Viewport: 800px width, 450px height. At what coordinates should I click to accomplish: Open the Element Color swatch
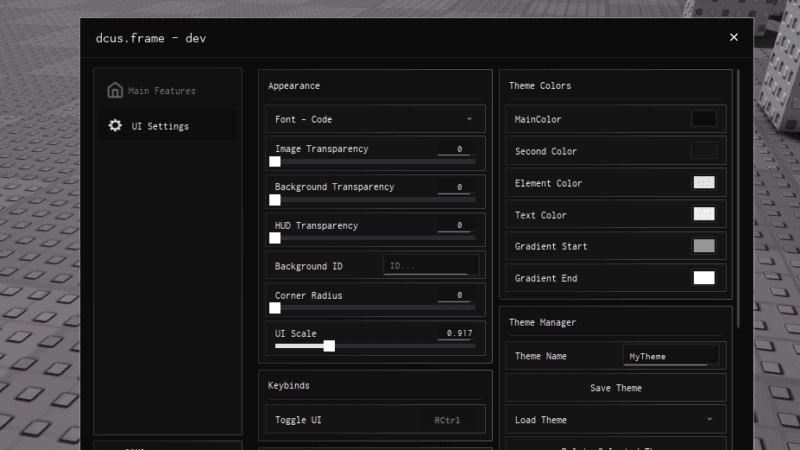click(704, 183)
